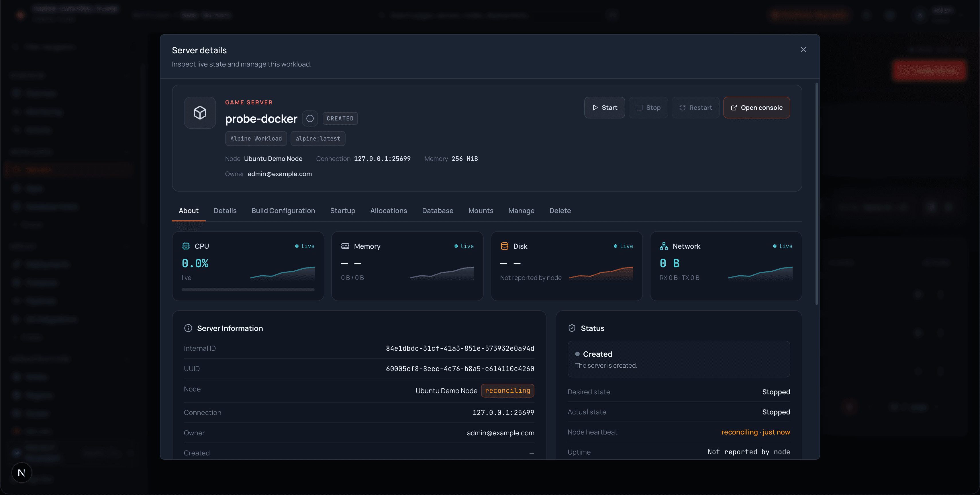Click the reconciling badge next to Node
980x495 pixels.
[x=507, y=391]
